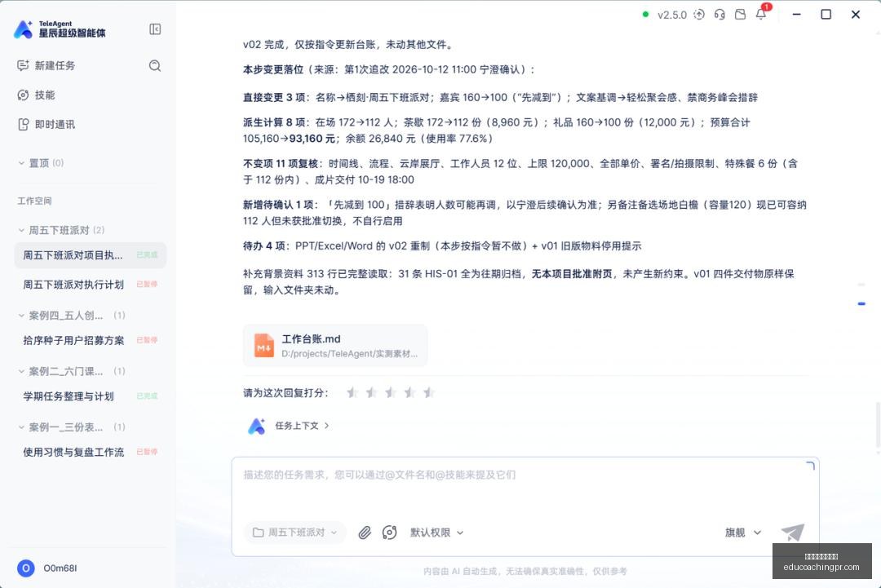The width and height of the screenshot is (881, 588).
Task: Click the 已完成 status on 学期任务整理与计划
Action: [147, 396]
